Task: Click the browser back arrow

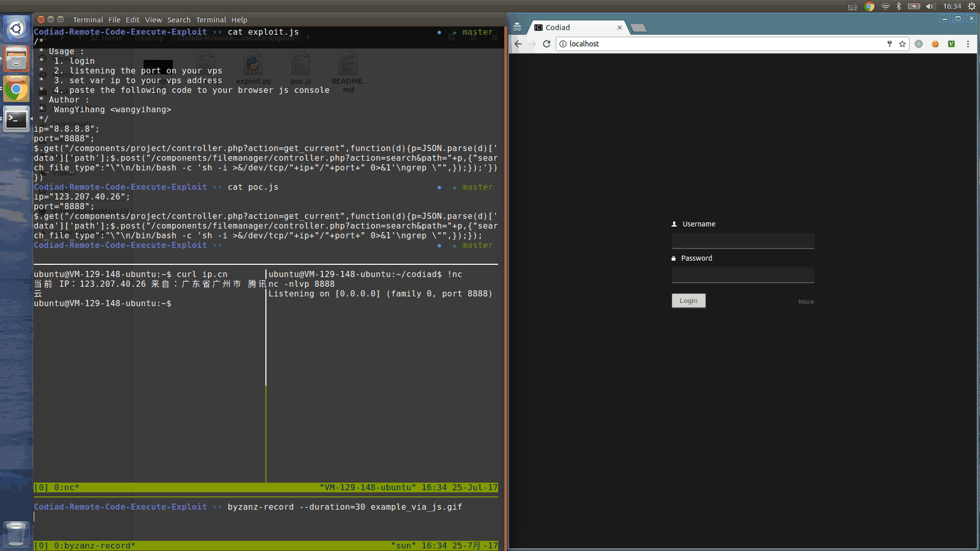Action: pos(518,44)
